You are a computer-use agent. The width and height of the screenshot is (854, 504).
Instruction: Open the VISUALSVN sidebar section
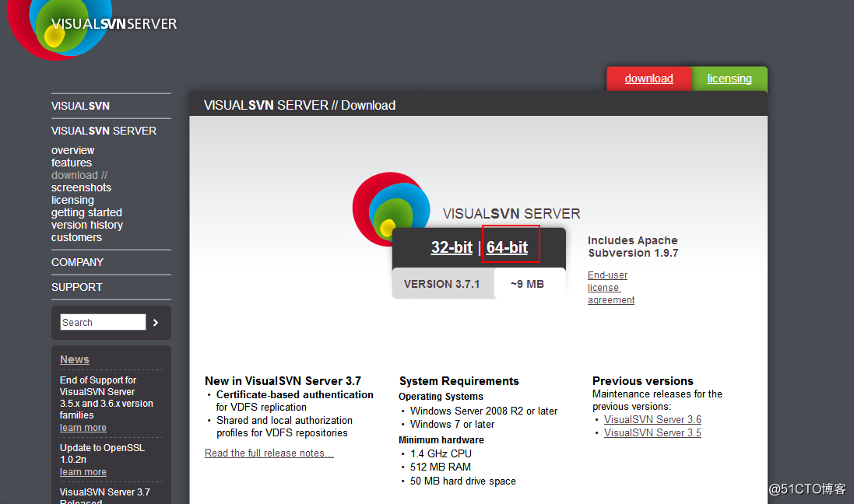(x=81, y=106)
